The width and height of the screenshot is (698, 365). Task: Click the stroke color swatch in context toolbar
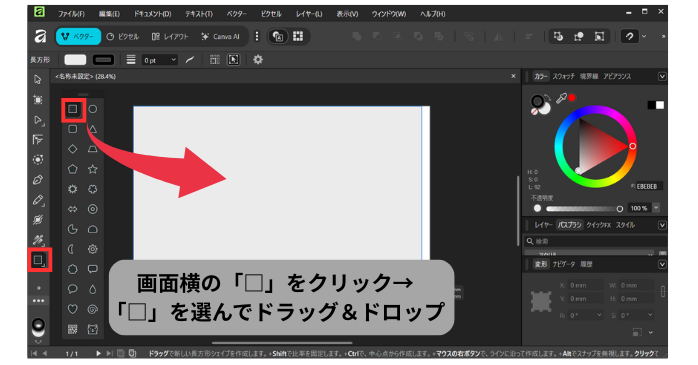pyautogui.click(x=103, y=60)
